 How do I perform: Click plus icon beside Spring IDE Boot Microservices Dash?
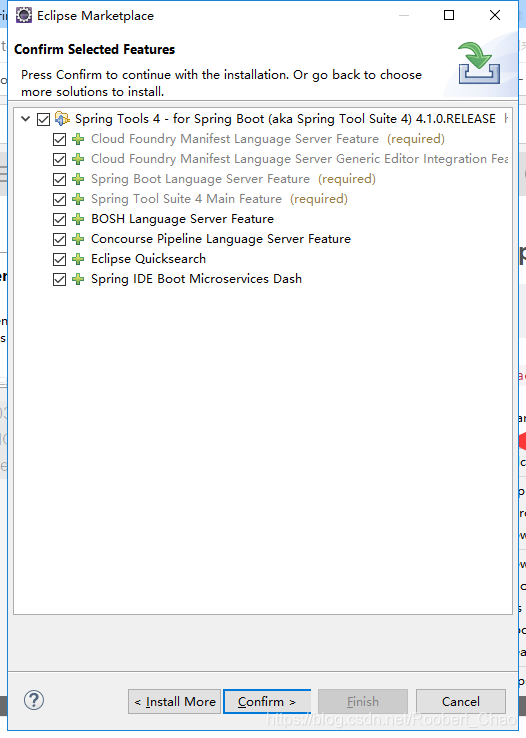coord(78,279)
